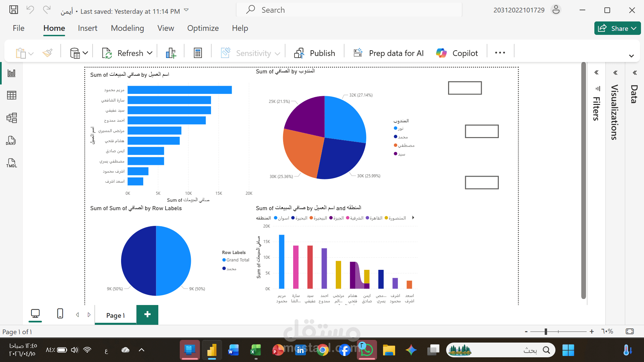
Task: Switch to desktop layout view
Action: [35, 314]
